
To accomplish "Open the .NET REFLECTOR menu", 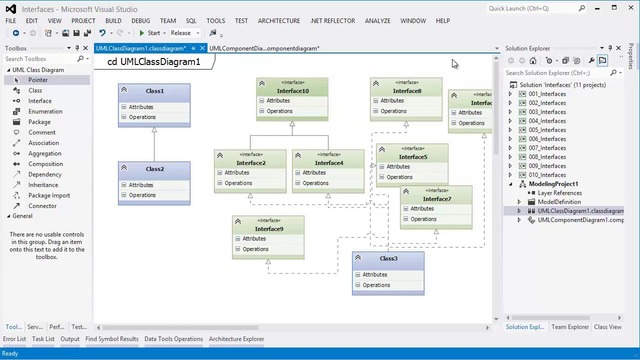I will [332, 21].
